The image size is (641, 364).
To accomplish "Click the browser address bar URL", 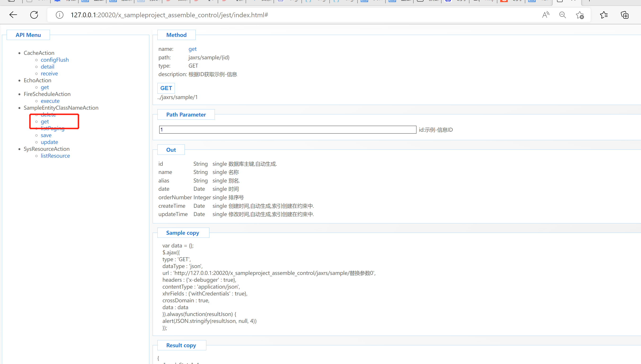I will tap(169, 15).
